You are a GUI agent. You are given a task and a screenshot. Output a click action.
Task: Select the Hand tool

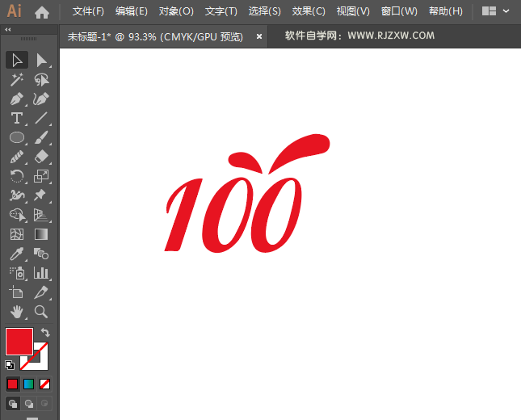17,312
